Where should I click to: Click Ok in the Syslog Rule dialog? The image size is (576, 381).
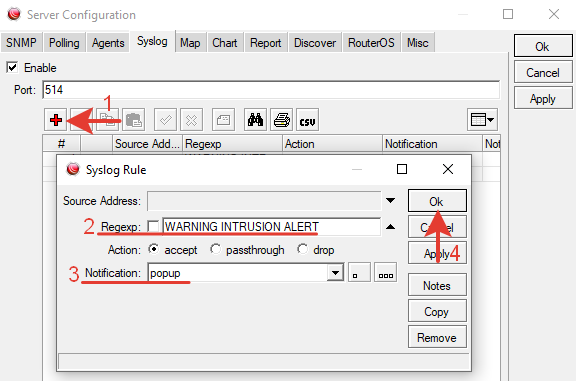(x=437, y=201)
